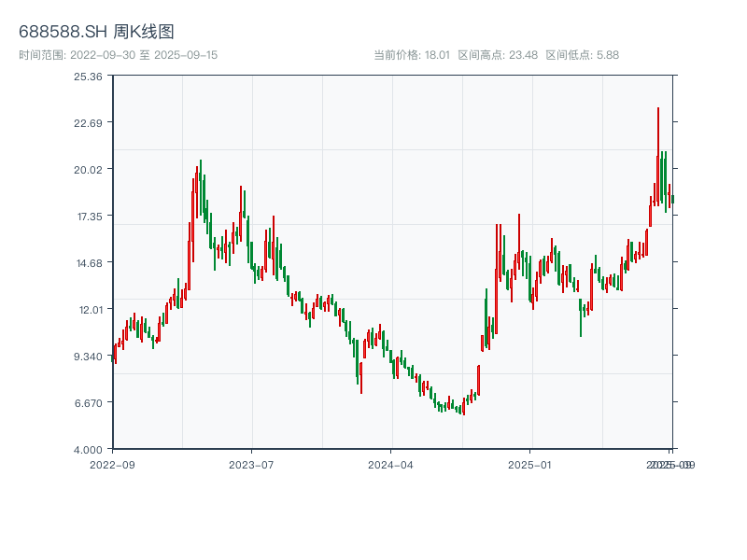This screenshot has width=747, height=560.
Task: Click the x-axis label 2023-07
Action: tap(251, 465)
